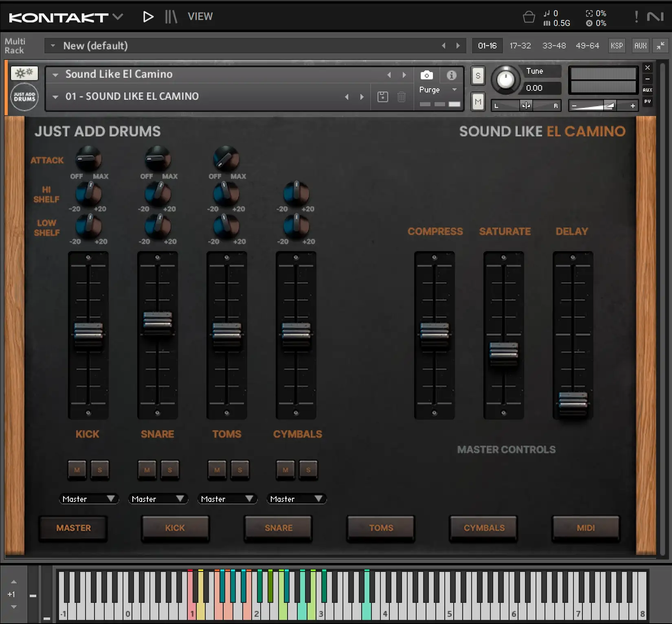Open the MIDI page button
The image size is (672, 624).
click(586, 528)
